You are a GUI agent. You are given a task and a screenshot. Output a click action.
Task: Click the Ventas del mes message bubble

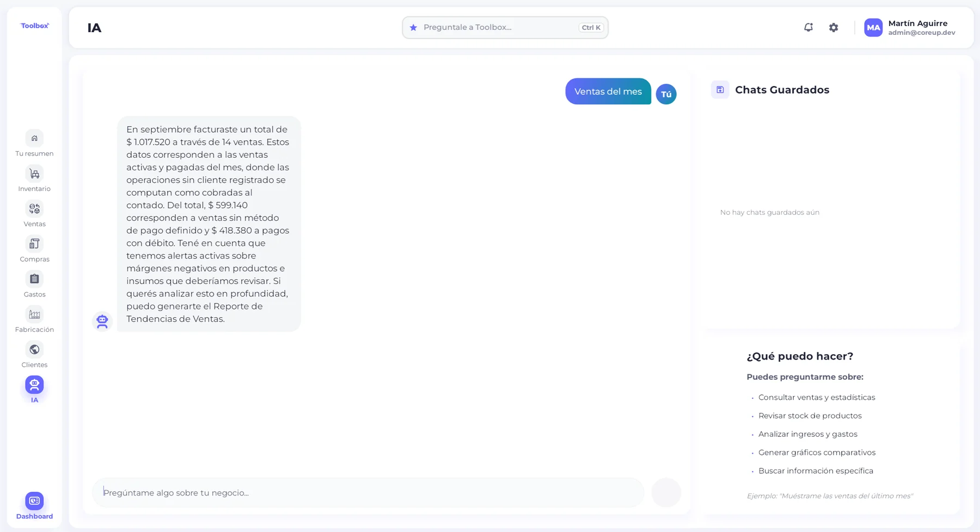pyautogui.click(x=608, y=91)
